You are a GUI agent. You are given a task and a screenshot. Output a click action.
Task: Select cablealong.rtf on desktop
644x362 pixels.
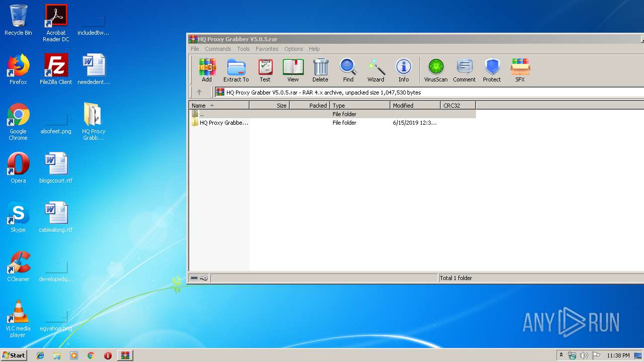pyautogui.click(x=56, y=217)
